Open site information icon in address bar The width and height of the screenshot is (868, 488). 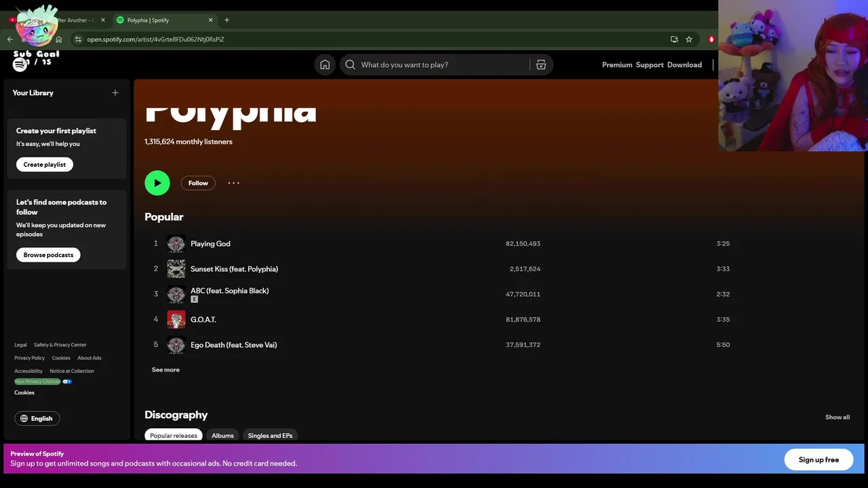(78, 39)
